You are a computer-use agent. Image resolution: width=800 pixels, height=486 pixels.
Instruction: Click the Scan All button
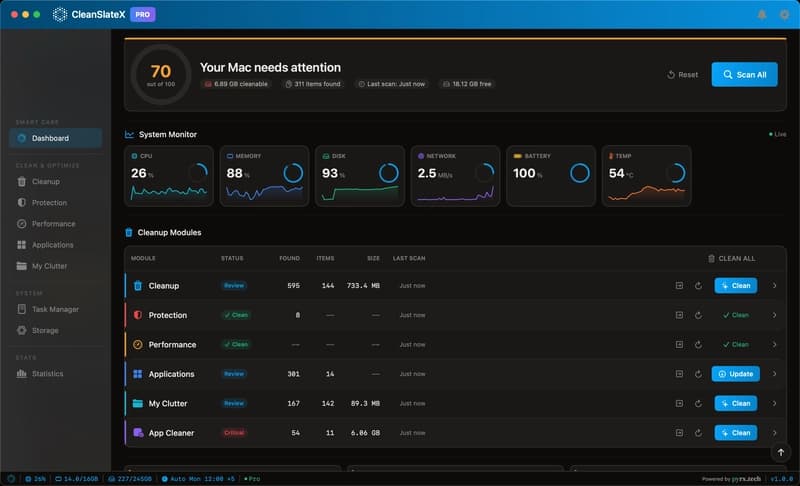(x=744, y=74)
